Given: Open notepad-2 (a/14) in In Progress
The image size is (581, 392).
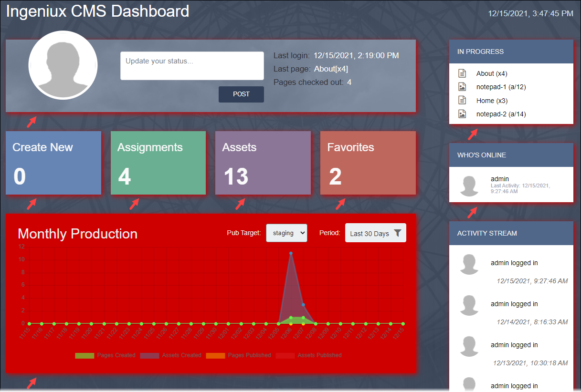Looking at the screenshot, I should click(x=501, y=114).
